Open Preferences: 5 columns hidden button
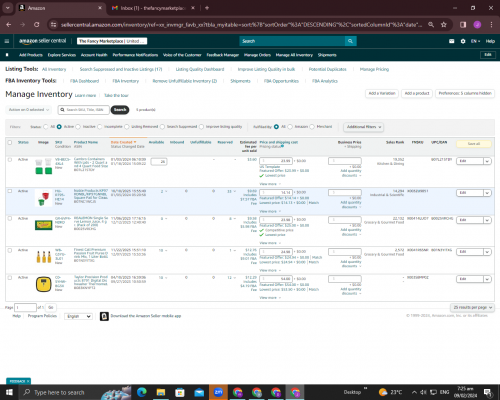 point(465,93)
